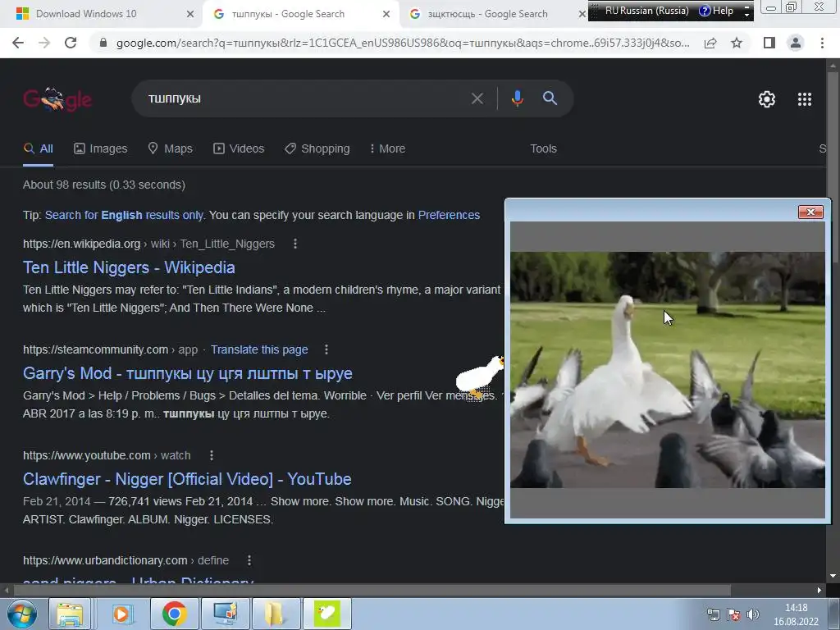Submit search with magnifier icon
Screen dimensions: 840x630
click(x=550, y=98)
